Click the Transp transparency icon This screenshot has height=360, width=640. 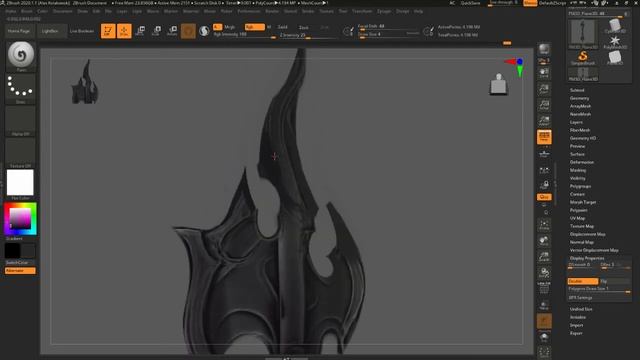pos(544,305)
